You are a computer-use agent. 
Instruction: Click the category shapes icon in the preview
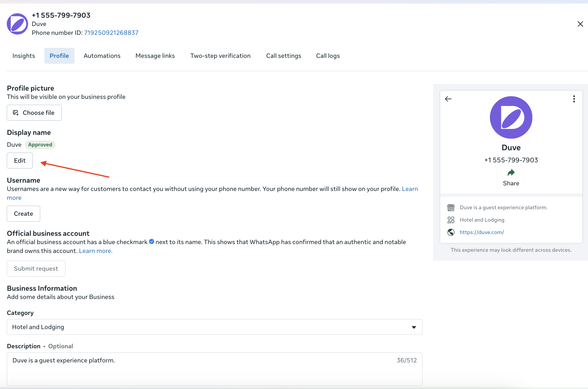click(451, 220)
